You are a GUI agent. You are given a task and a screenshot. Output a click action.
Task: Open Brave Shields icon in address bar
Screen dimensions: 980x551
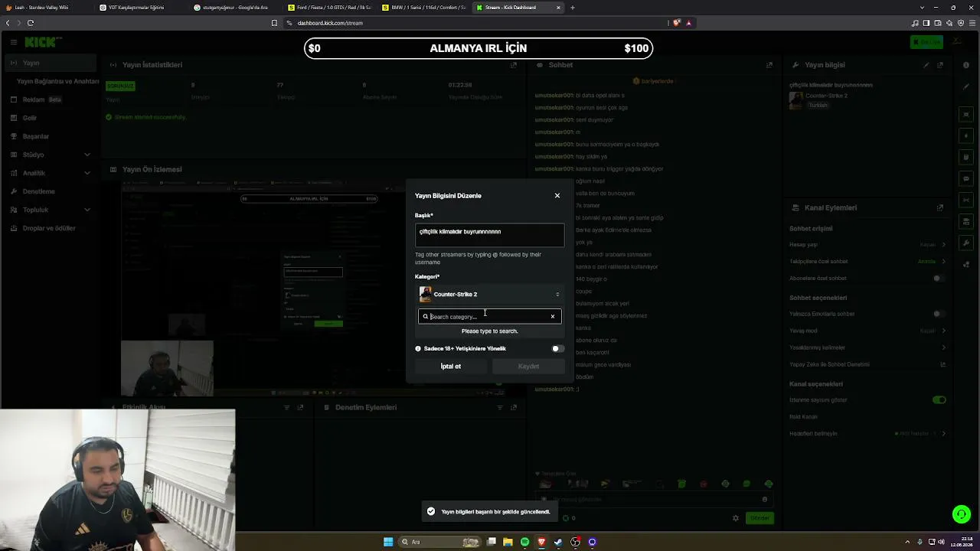pos(677,23)
